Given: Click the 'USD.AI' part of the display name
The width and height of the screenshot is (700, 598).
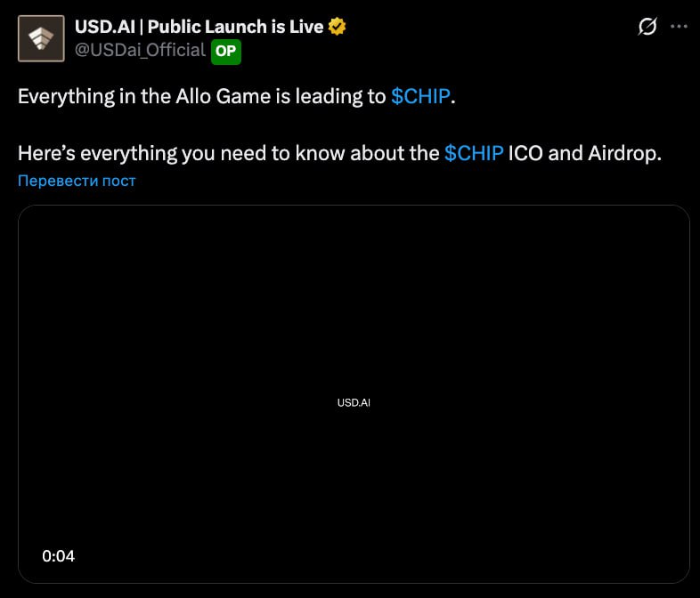Looking at the screenshot, I should pos(104,27).
